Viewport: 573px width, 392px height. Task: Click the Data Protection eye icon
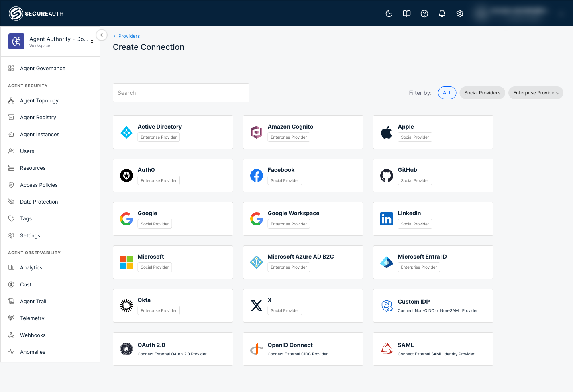11,202
